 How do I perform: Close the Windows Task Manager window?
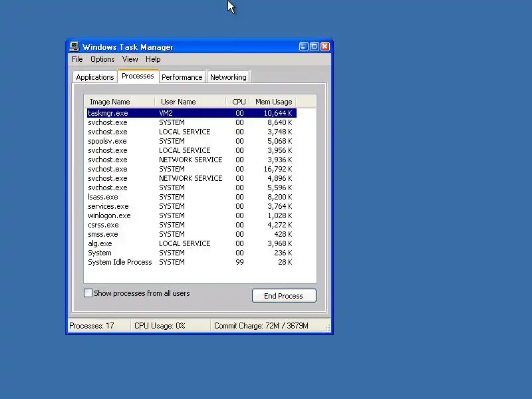click(x=325, y=47)
